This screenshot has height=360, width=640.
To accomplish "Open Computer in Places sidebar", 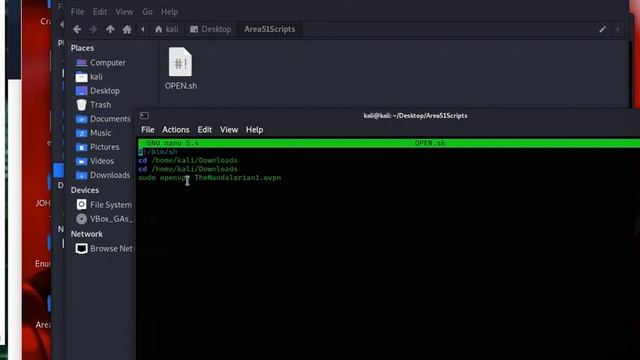I will [101, 63].
